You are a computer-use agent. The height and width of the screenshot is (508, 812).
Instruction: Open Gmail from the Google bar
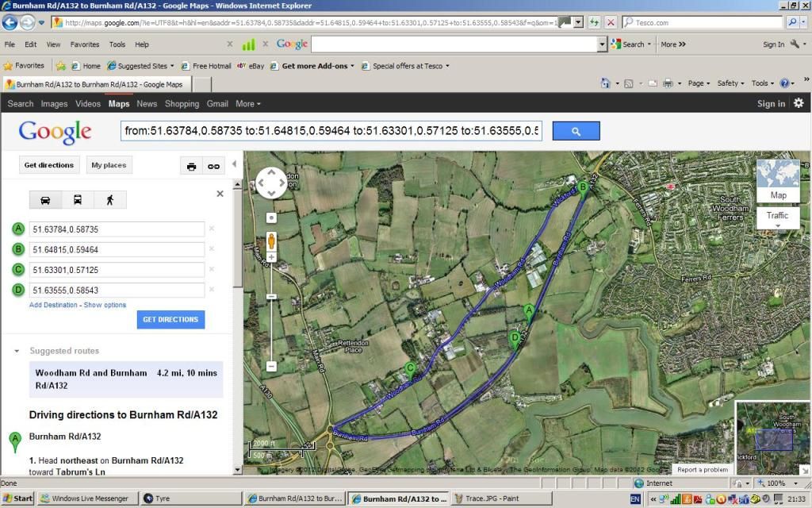[x=217, y=104]
